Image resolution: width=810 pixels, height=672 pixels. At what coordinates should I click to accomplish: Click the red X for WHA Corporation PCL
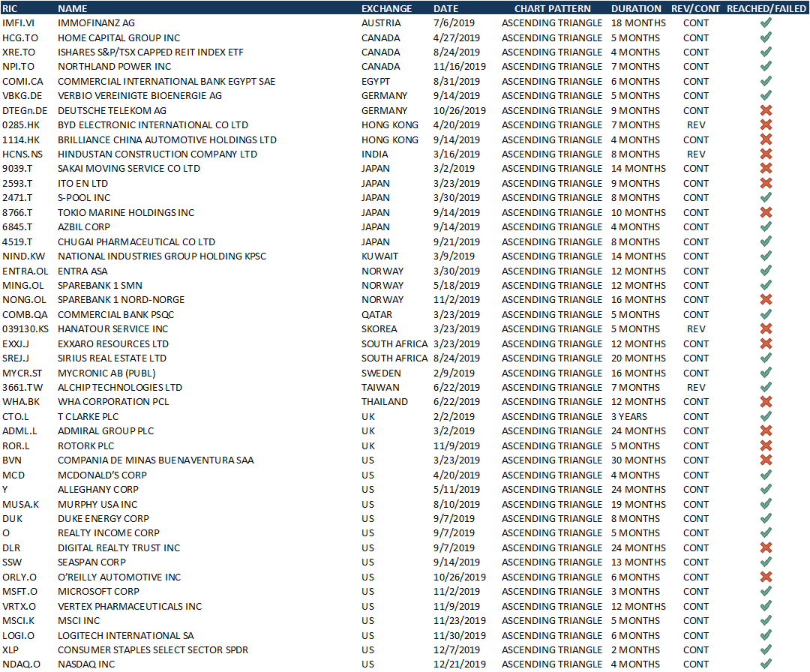766,402
